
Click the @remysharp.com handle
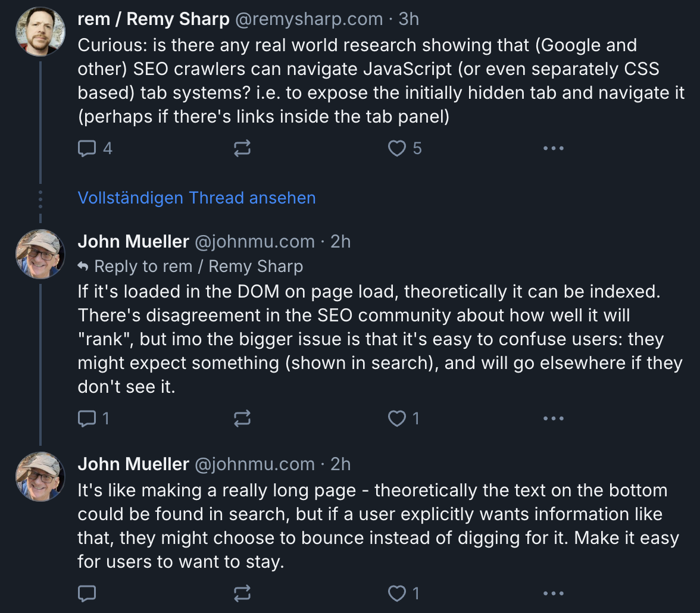point(309,19)
